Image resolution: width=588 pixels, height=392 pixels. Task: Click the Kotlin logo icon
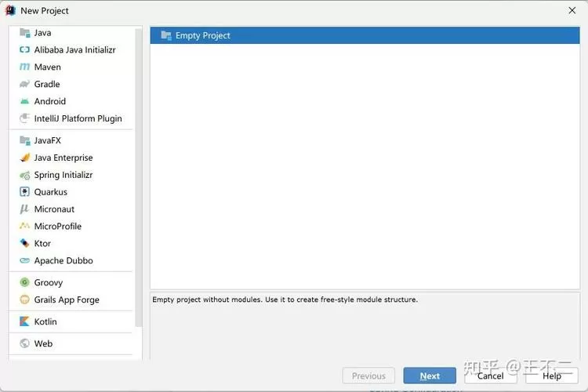click(x=25, y=321)
